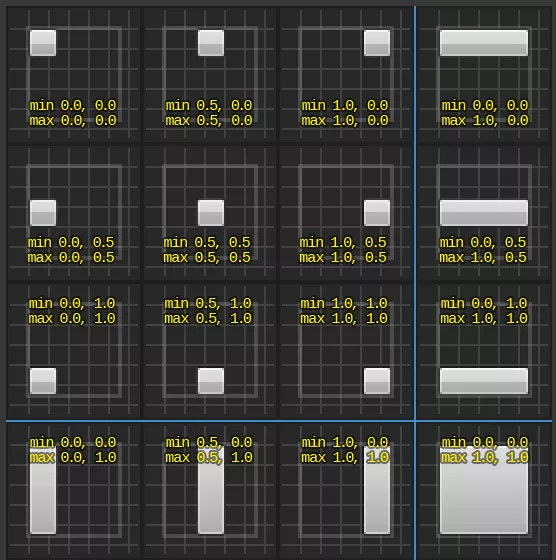The height and width of the screenshot is (560, 556).
Task: Select the center vertical stretch preset
Action: 210,491
